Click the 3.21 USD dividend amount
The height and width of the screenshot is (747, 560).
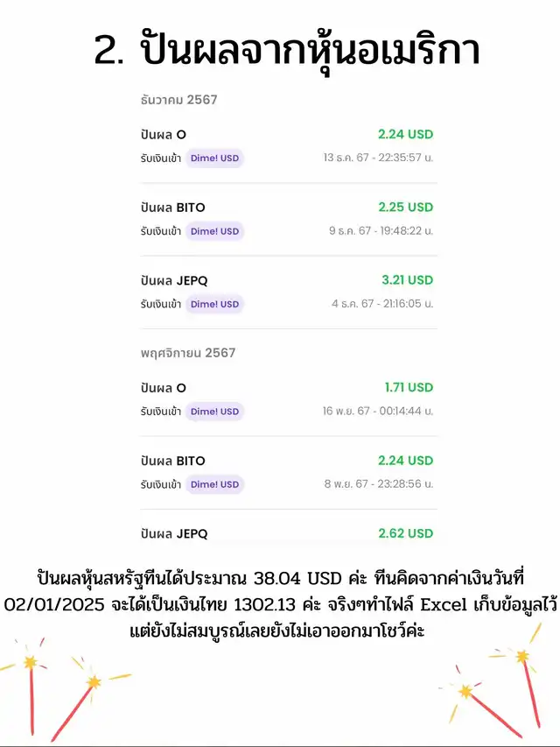(x=407, y=280)
